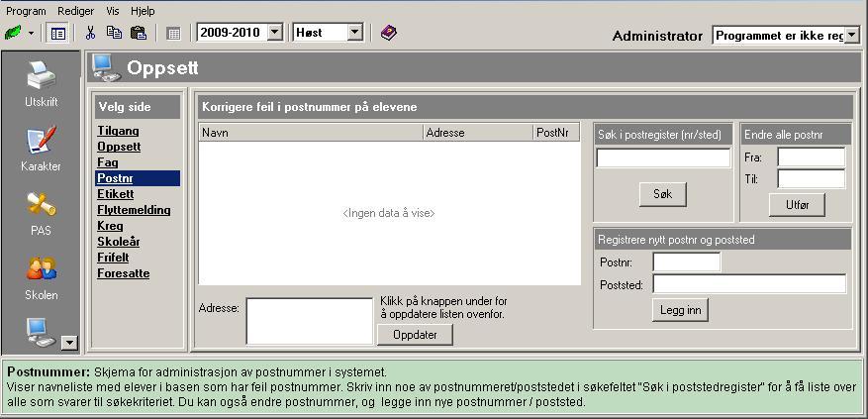Viewport: 868px width, 419px height.
Task: Open the Rediger menu
Action: point(76,11)
